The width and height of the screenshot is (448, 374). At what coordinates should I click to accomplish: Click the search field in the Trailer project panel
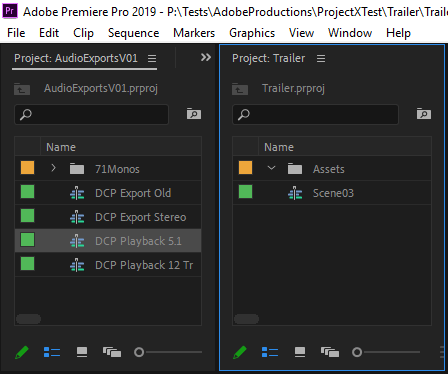click(x=315, y=114)
